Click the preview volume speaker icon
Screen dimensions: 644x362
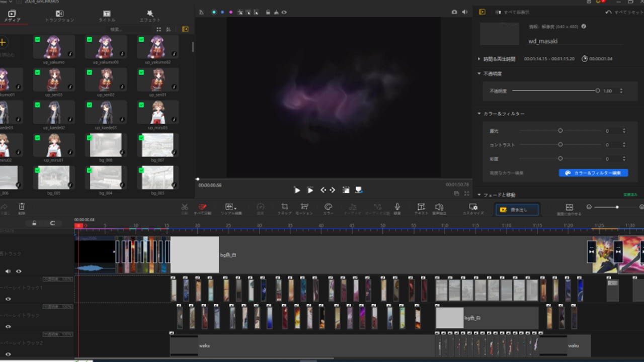464,12
